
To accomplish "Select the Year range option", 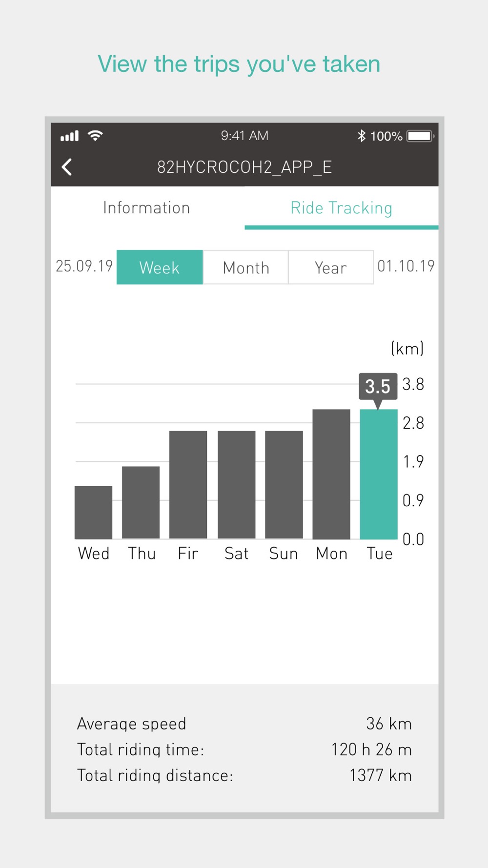I will 331,267.
